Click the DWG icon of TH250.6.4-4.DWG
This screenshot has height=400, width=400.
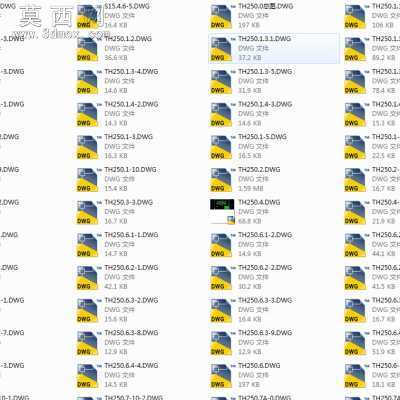point(87,376)
